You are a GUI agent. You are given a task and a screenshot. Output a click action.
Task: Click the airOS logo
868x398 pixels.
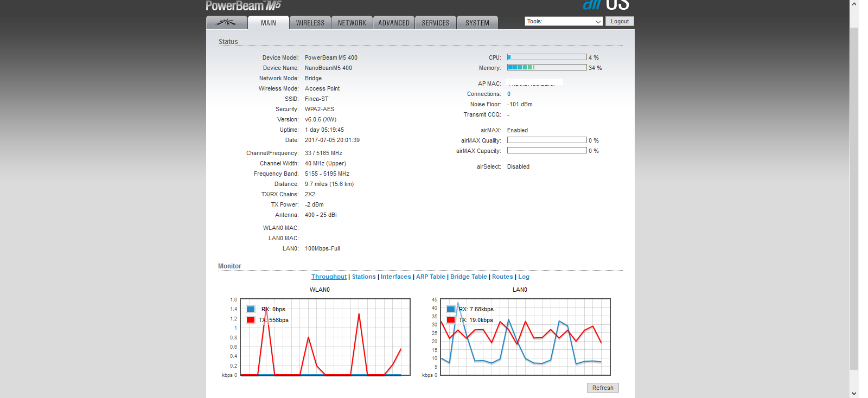[x=605, y=5]
